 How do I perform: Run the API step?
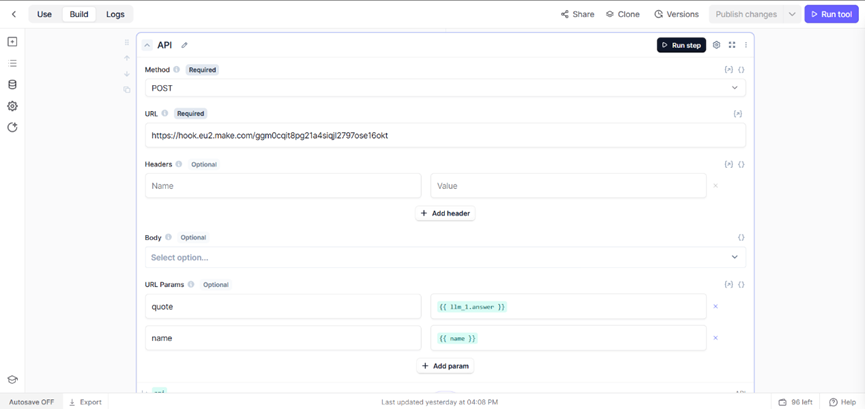681,45
